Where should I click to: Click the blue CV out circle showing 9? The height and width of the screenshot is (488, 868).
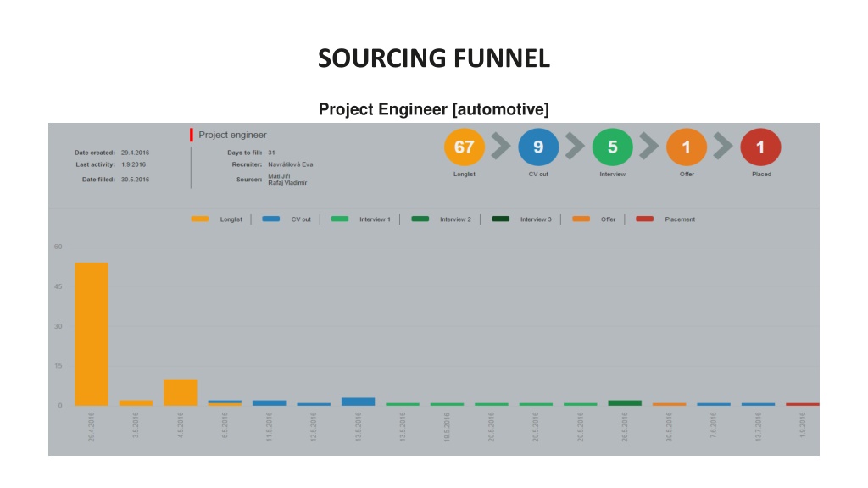click(x=538, y=147)
